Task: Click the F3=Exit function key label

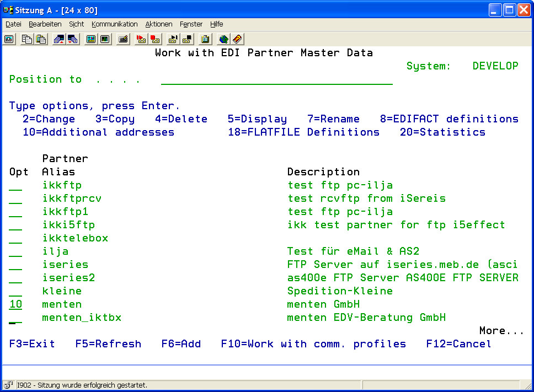Action: (x=32, y=344)
